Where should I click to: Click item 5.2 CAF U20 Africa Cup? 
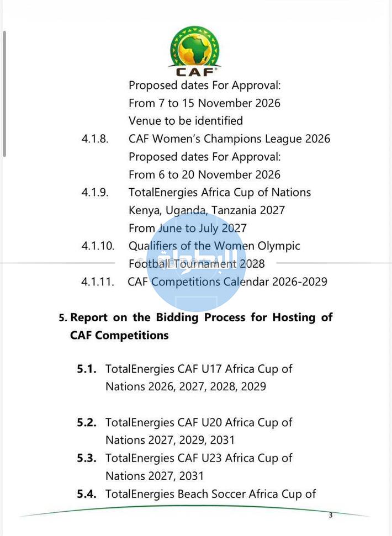[199, 422]
